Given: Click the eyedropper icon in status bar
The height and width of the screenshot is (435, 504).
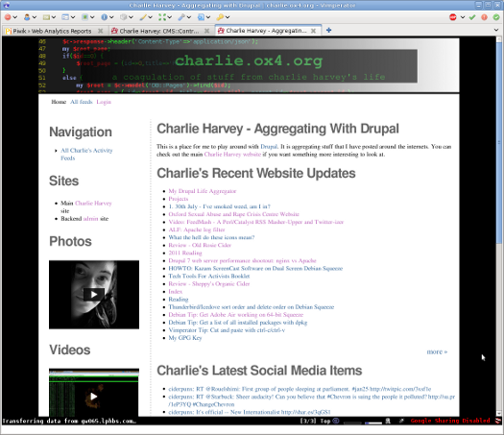Looking at the screenshot, I should [401, 421].
